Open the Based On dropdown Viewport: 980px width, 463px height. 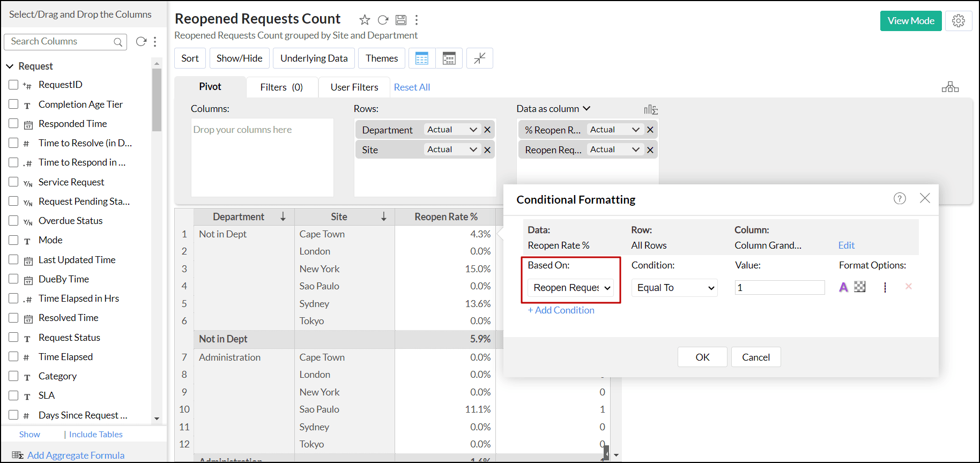[571, 288]
